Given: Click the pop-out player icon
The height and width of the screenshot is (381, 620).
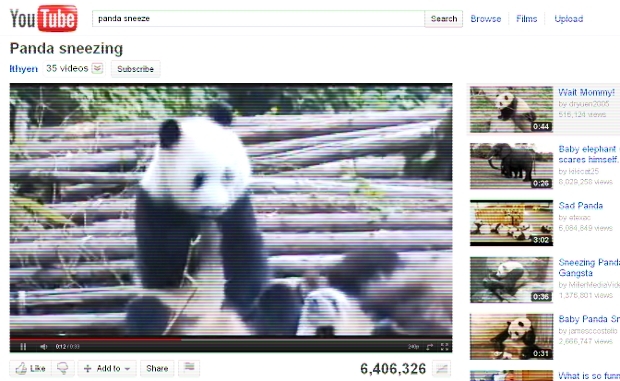Looking at the screenshot, I should 429,347.
